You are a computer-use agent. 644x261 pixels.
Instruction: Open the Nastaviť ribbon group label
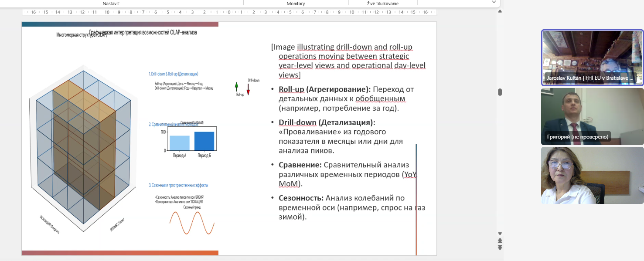[x=111, y=3]
